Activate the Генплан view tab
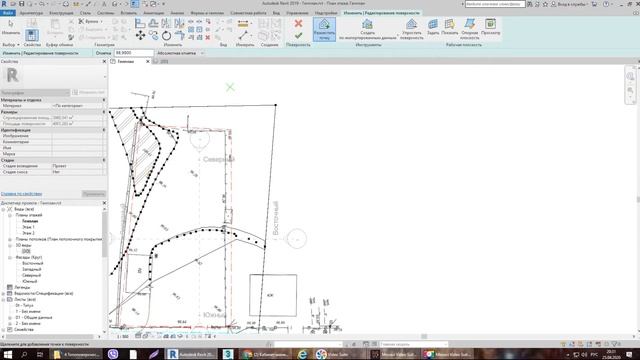Screen dimensions: 640x360 point(125,62)
